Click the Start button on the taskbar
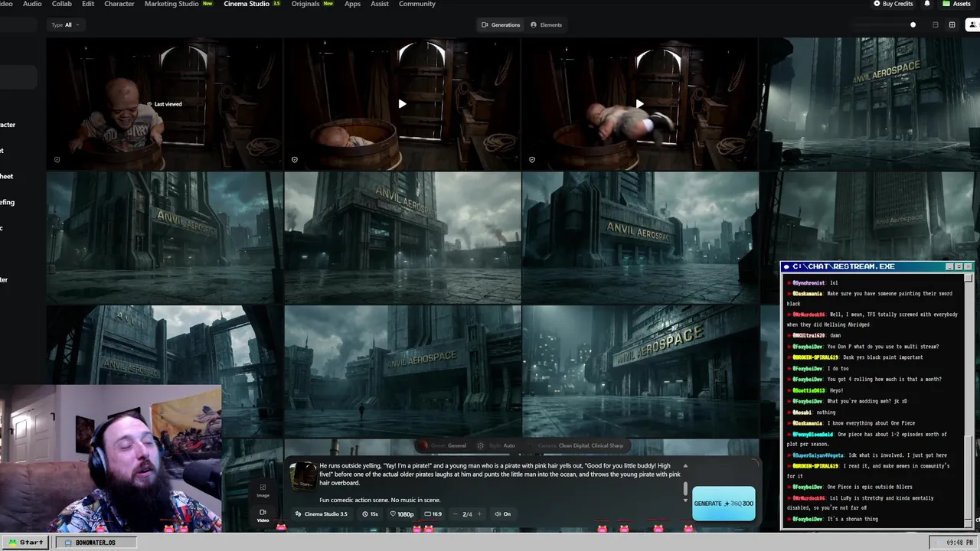 (x=25, y=542)
